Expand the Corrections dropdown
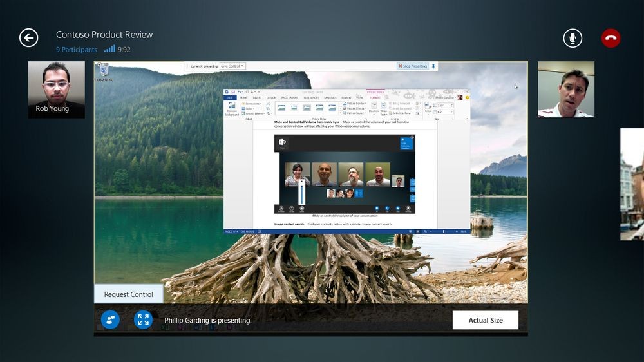Viewport: 644px width, 362px height. point(252,104)
